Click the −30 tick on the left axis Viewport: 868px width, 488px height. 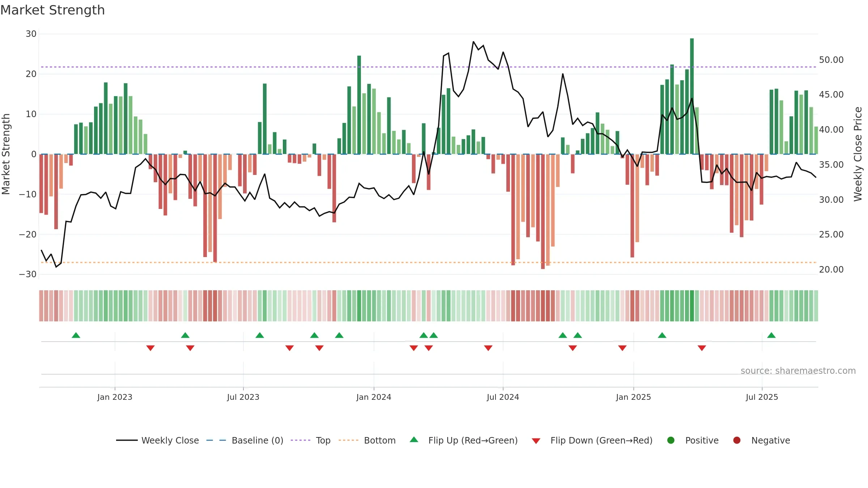click(x=28, y=274)
